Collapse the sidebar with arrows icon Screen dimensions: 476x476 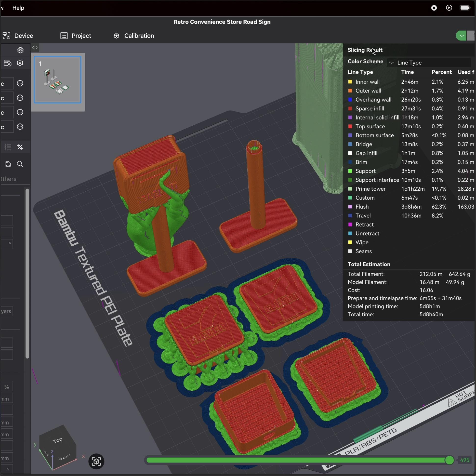coord(35,48)
